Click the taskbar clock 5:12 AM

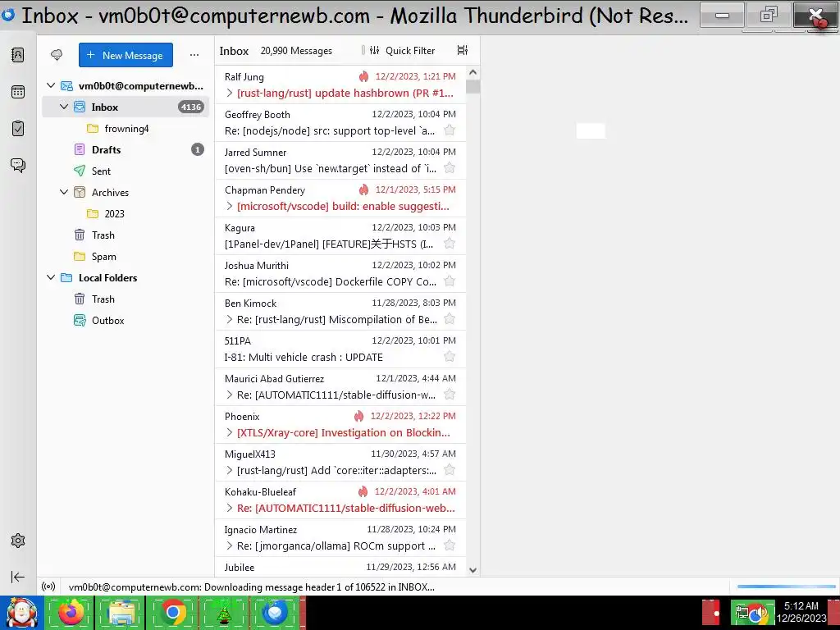coord(801,606)
